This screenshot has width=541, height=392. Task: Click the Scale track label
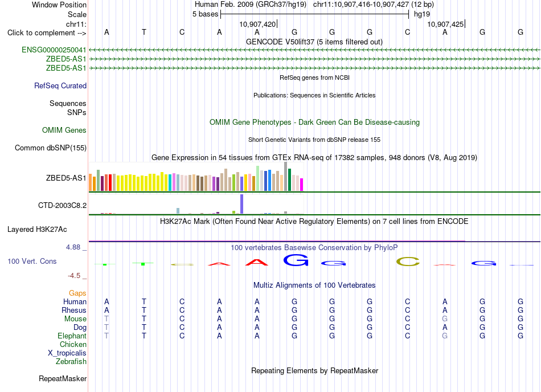point(77,14)
